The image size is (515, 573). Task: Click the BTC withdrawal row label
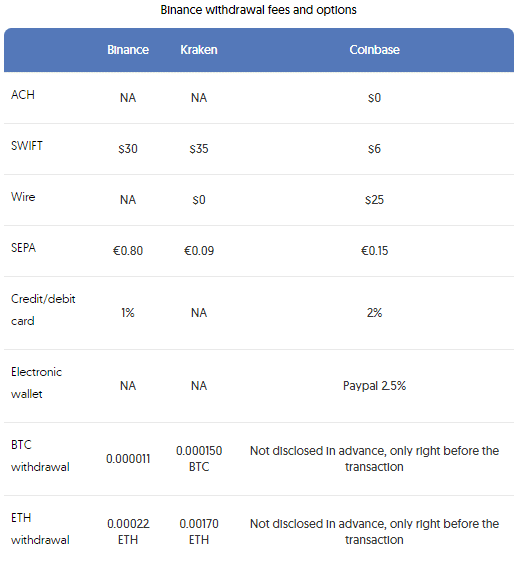40,456
